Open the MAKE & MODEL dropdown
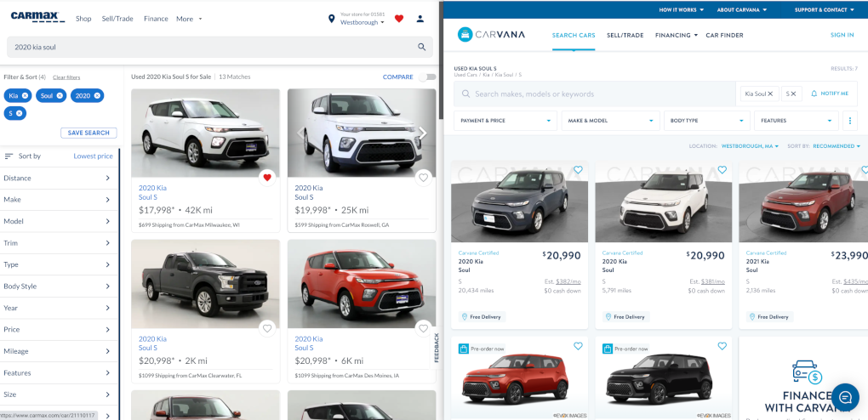 point(611,121)
